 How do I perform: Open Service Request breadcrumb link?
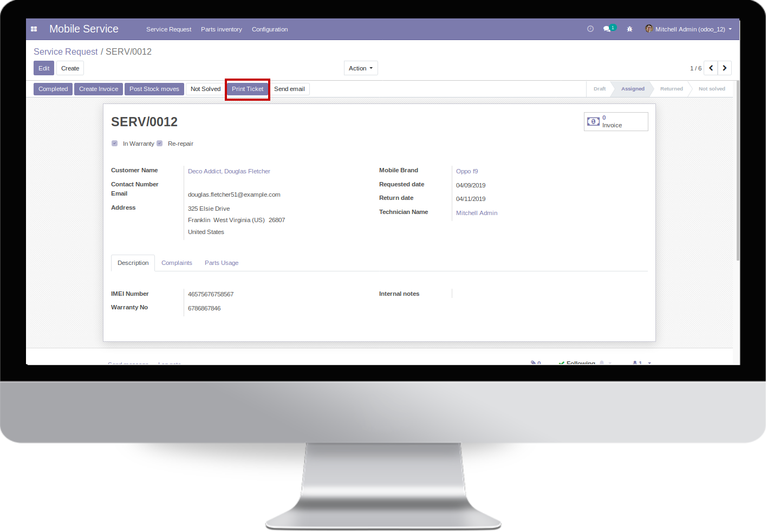tap(66, 51)
